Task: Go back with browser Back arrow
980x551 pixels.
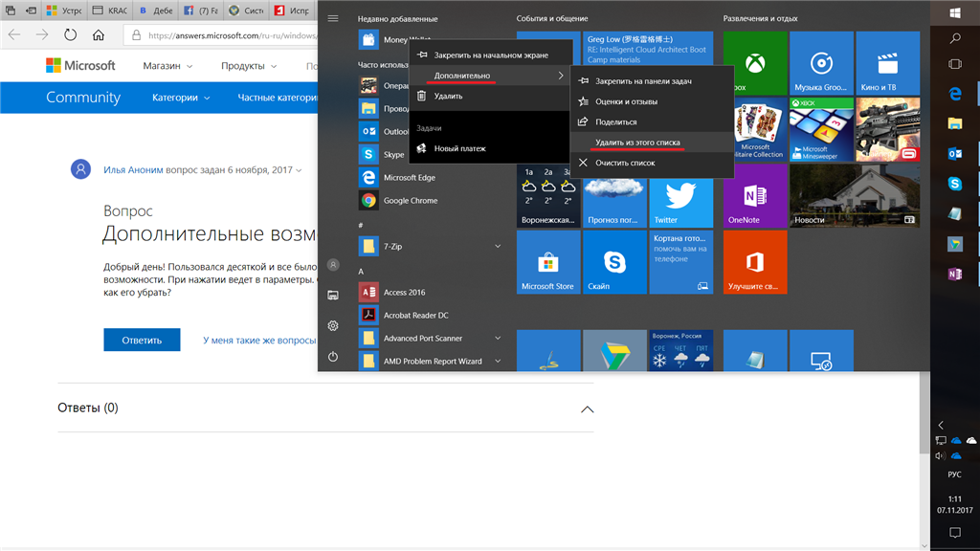Action: click(14, 35)
